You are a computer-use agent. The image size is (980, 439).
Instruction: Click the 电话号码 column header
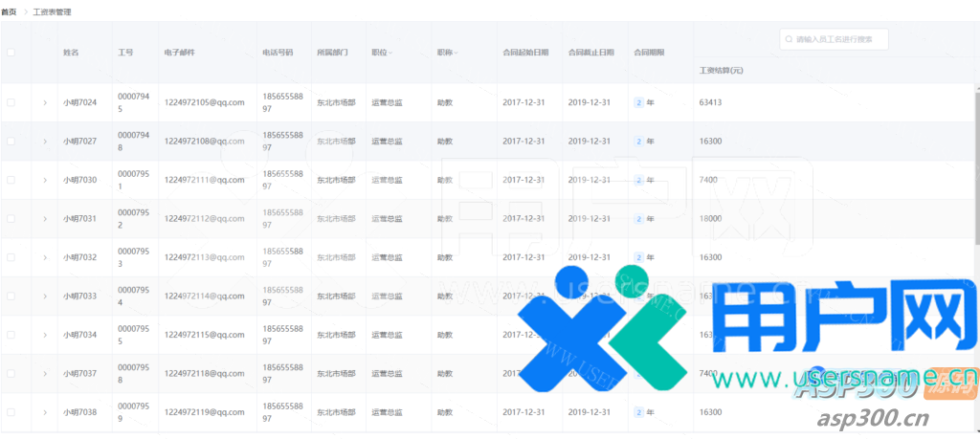click(278, 53)
